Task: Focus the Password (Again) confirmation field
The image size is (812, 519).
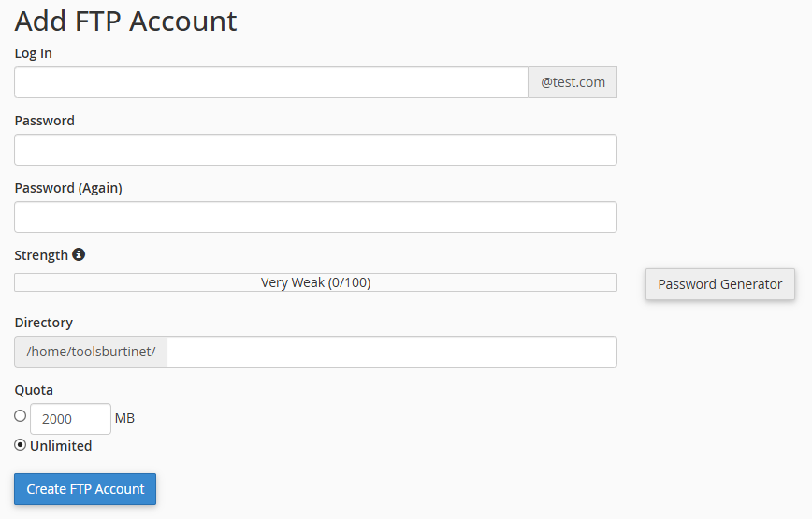Action: click(315, 217)
